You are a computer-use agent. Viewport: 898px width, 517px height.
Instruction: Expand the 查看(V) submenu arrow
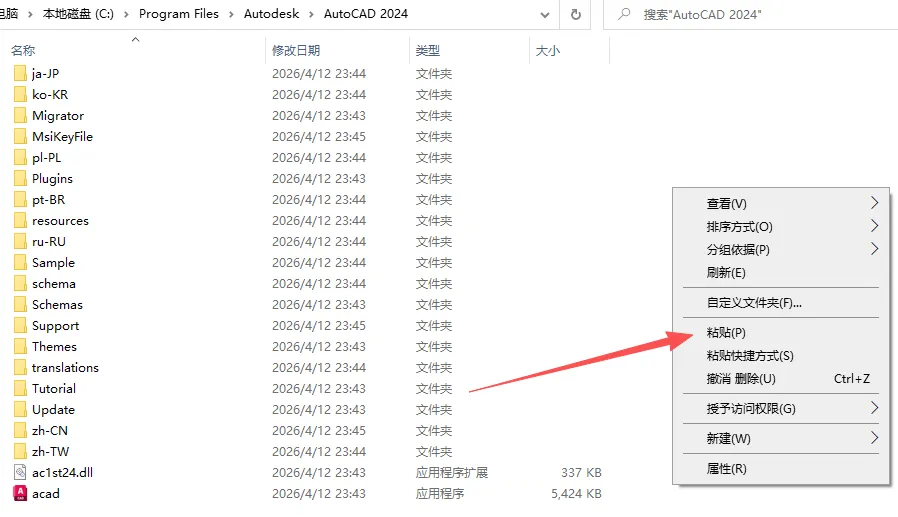coord(874,203)
